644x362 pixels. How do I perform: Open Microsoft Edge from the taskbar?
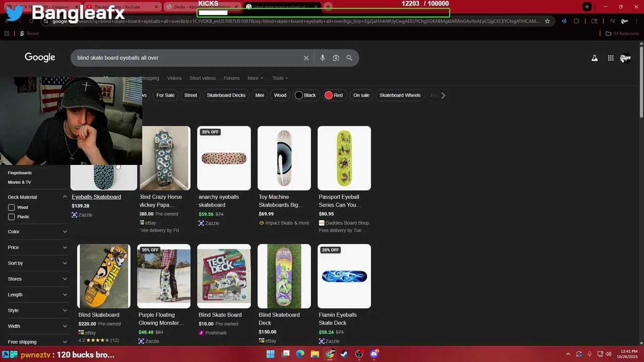click(x=300, y=354)
